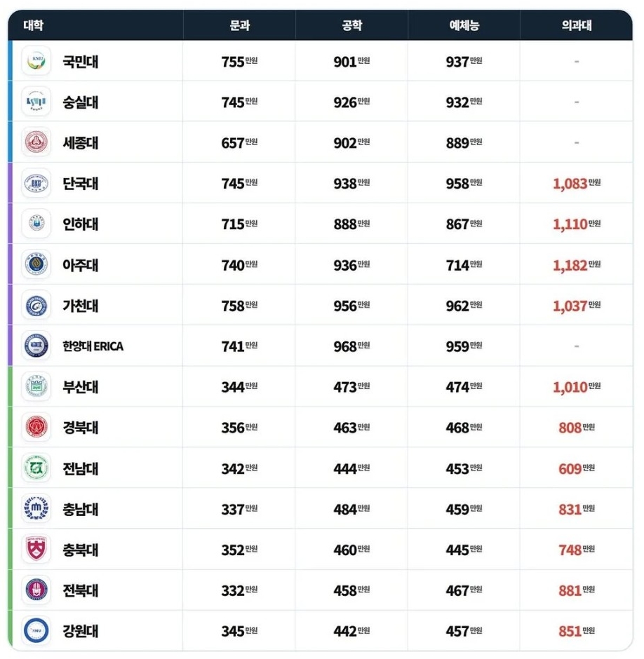This screenshot has height=659, width=644.
Task: Click the 부산대 university name
Action: click(81, 387)
